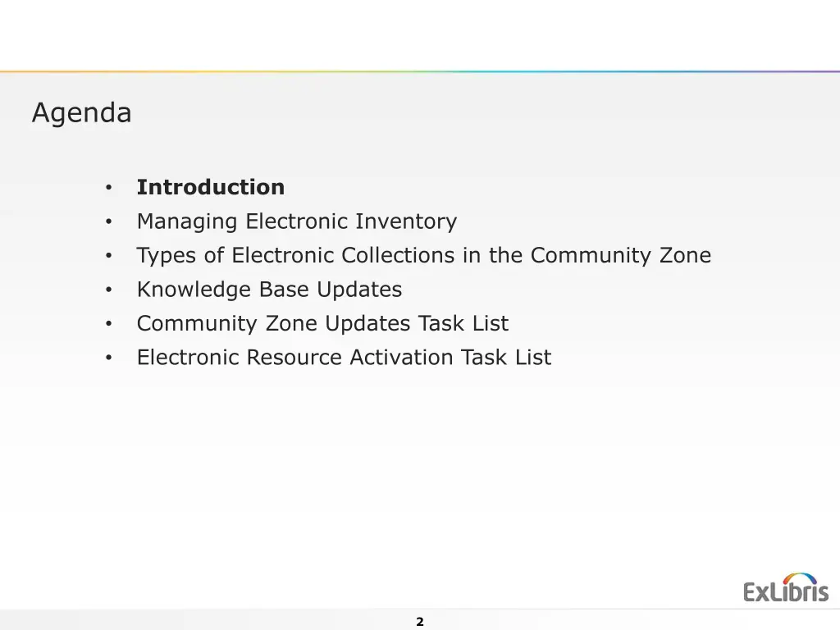840x630 pixels.
Task: Click Managing Electronic Inventory agenda item
Action: [x=297, y=221]
